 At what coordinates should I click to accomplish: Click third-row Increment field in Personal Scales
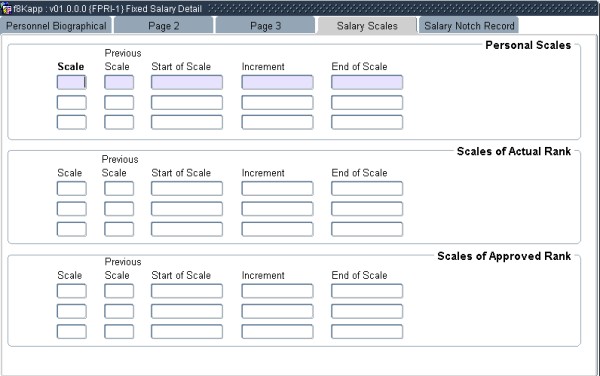[277, 122]
